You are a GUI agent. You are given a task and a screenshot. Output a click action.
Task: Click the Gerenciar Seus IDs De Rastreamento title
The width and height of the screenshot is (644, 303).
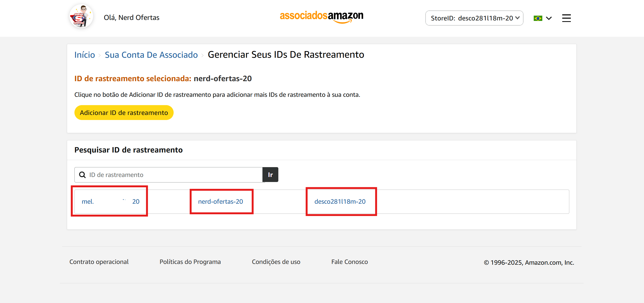coord(286,54)
